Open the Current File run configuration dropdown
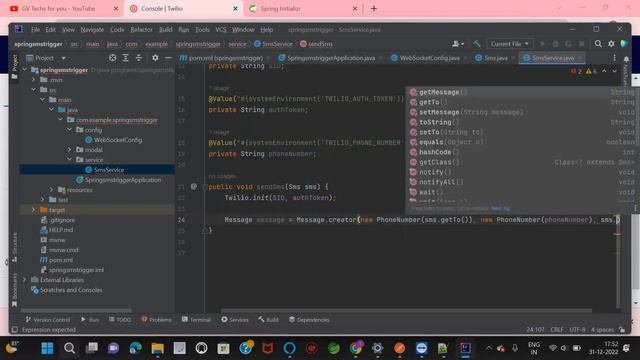Screen dimensions: 640x360 coord(509,44)
